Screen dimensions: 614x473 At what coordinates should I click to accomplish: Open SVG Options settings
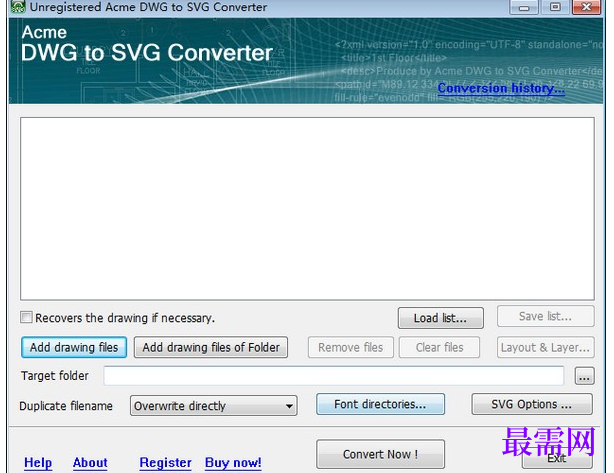click(532, 404)
